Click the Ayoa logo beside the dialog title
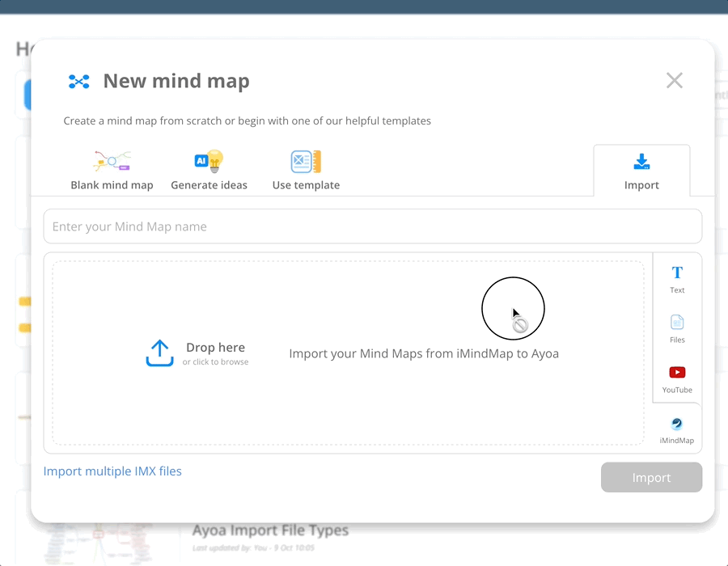This screenshot has height=566, width=728. click(x=78, y=81)
